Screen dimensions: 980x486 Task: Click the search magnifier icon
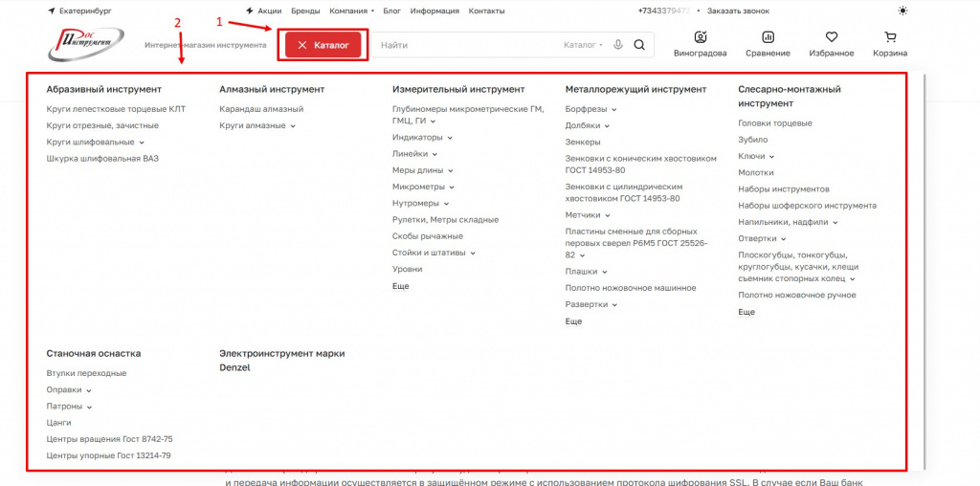(639, 45)
